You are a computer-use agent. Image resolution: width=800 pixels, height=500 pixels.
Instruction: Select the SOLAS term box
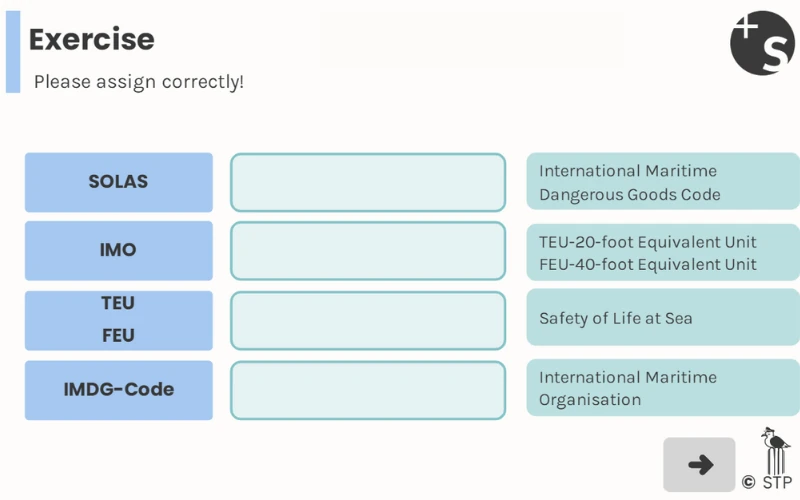coord(118,182)
